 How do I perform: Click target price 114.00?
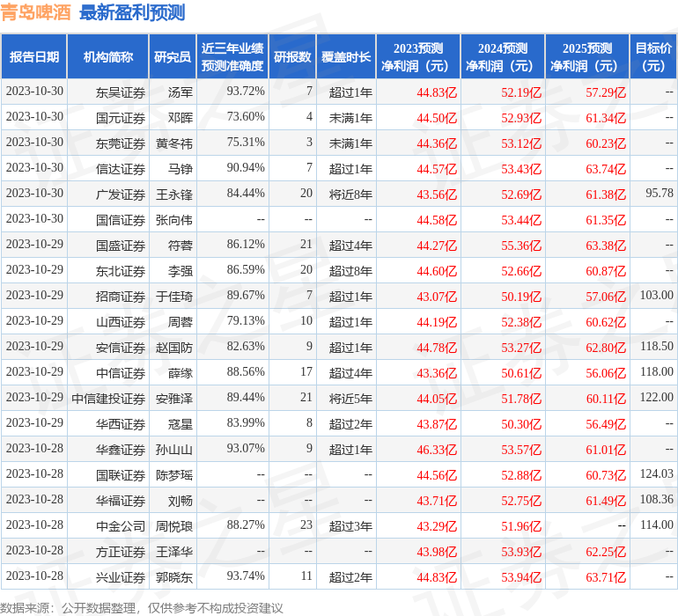tap(657, 524)
